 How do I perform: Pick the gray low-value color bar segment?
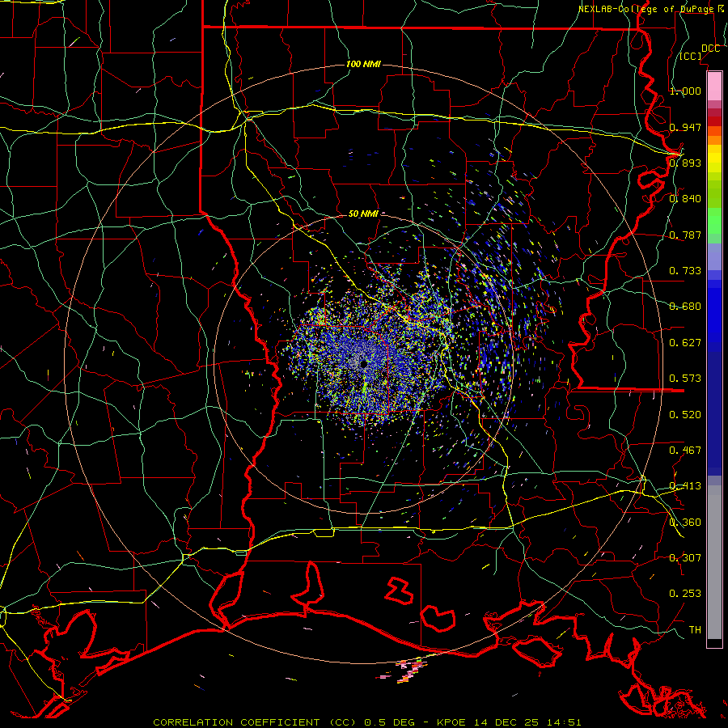point(714,562)
